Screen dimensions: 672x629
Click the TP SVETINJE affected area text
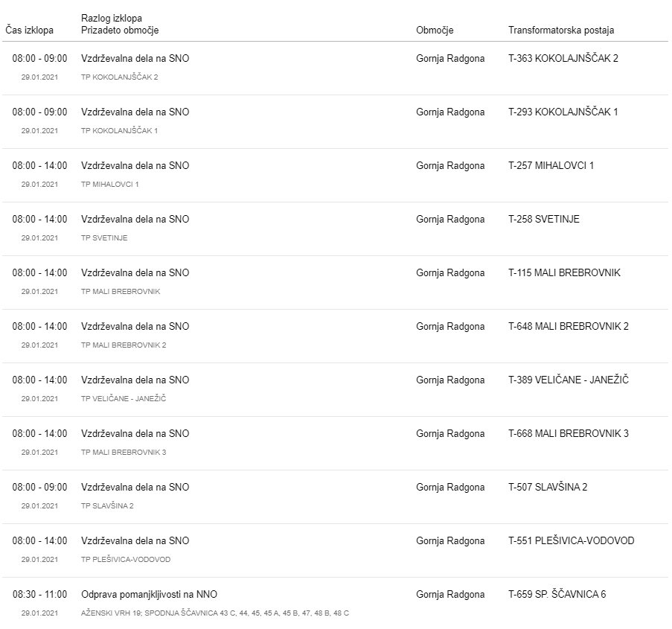104,238
